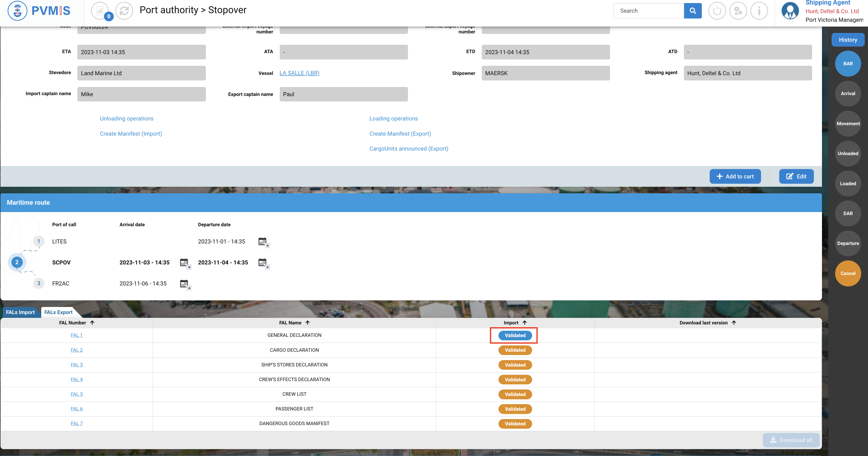868x456 pixels.
Task: Open the settings gears icon
Action: (738, 11)
